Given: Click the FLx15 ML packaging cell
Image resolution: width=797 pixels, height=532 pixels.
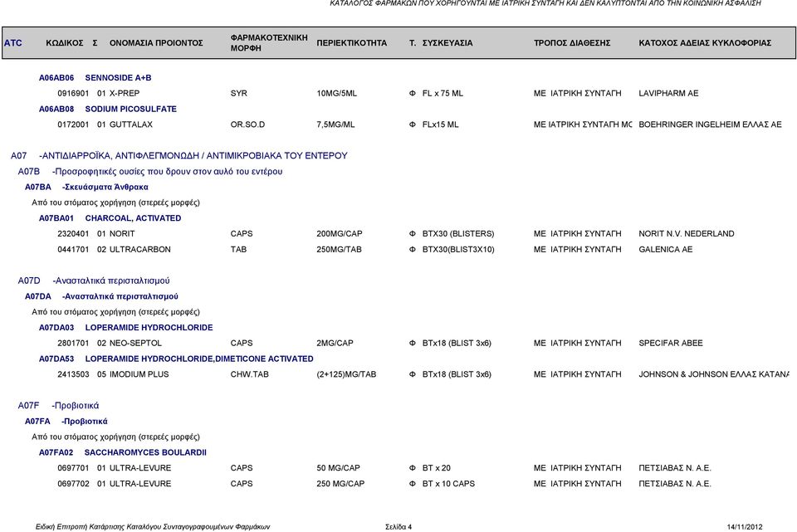Looking at the screenshot, I should (x=440, y=124).
